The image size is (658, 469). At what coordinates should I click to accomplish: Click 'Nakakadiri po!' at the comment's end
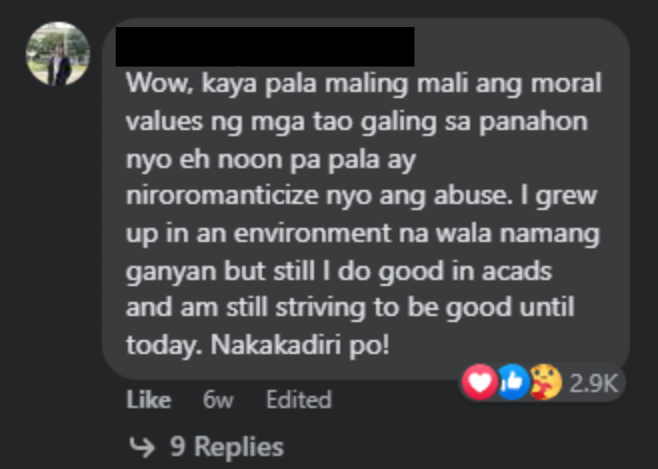click(300, 345)
